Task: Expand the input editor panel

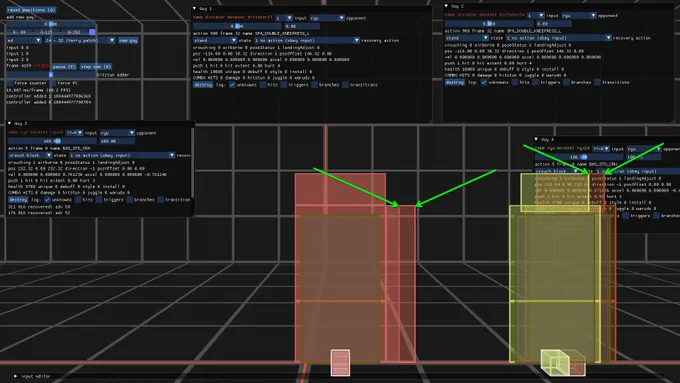Action: 16,376
